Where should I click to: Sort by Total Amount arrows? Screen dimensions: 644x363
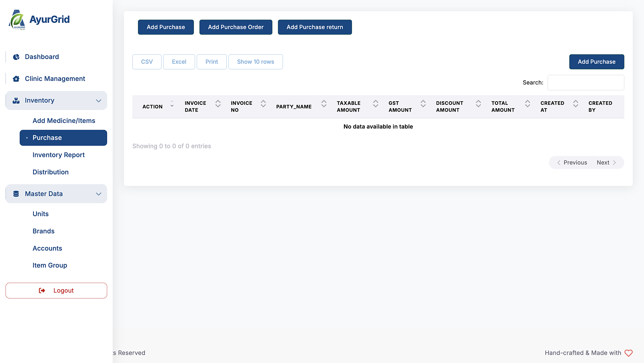click(x=527, y=104)
